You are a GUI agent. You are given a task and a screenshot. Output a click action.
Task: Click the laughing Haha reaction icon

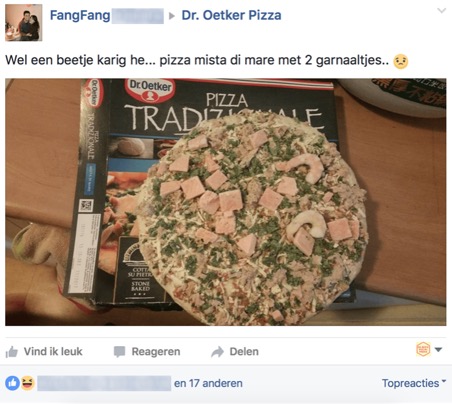tap(28, 383)
